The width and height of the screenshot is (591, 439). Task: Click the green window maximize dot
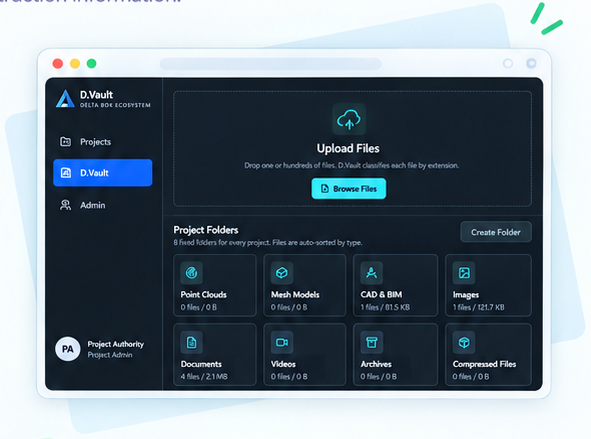(x=92, y=63)
